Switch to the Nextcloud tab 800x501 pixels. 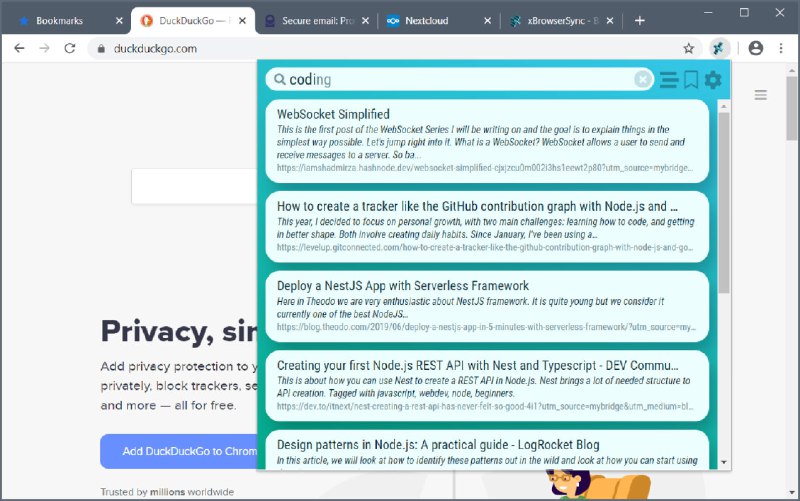[x=427, y=21]
